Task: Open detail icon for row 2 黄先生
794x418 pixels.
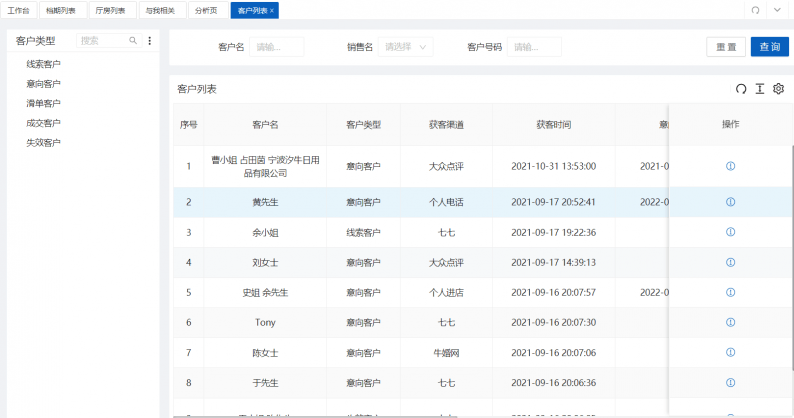Action: point(730,202)
